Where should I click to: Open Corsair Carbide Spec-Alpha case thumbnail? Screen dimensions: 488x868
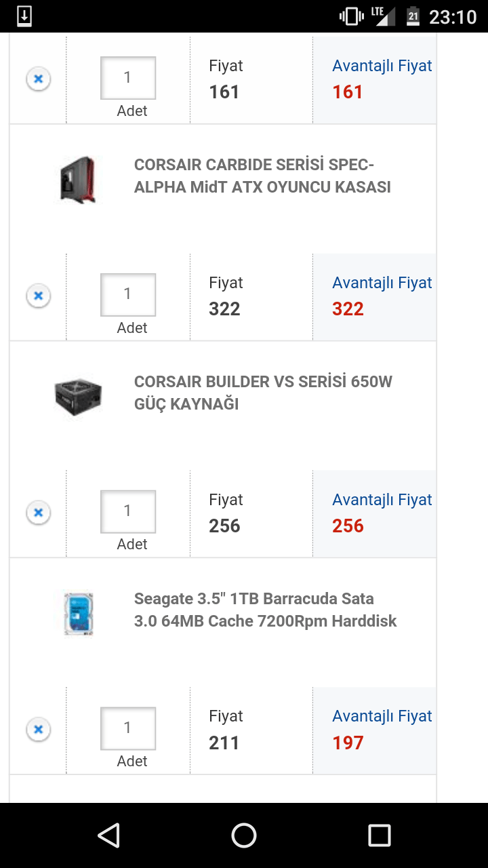tap(78, 180)
